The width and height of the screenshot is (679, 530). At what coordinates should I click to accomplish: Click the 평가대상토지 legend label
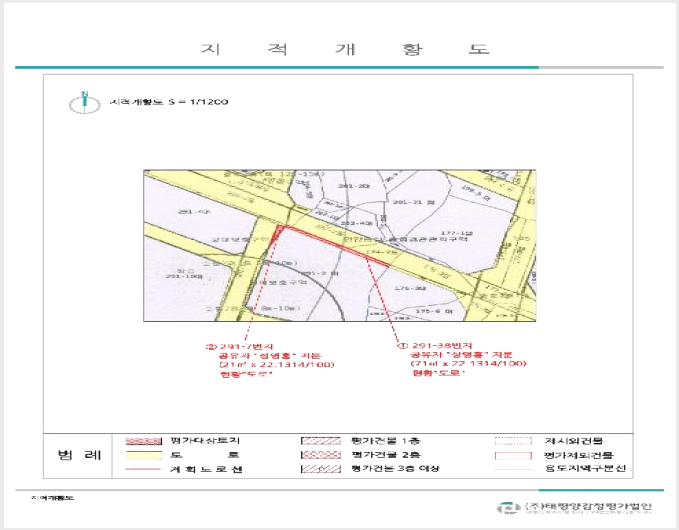point(205,441)
